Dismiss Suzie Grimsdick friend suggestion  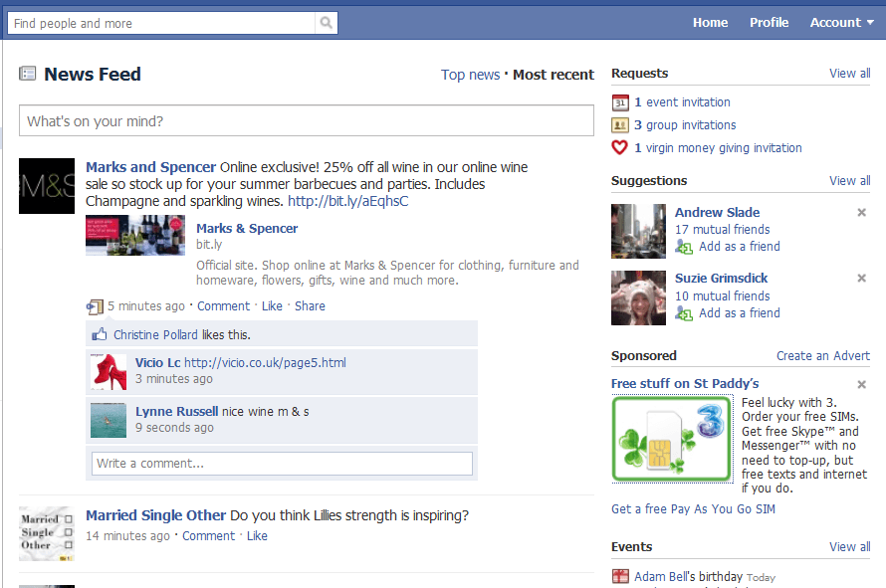coord(862,278)
